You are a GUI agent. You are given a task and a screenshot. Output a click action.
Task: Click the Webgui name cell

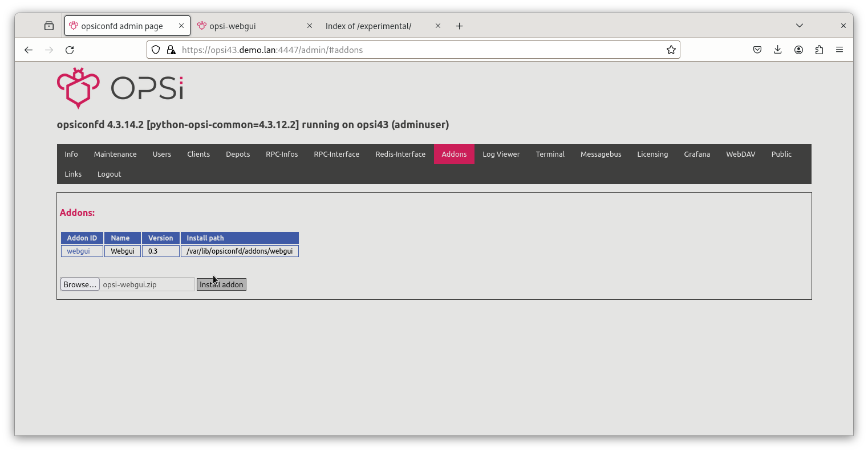[x=123, y=251]
